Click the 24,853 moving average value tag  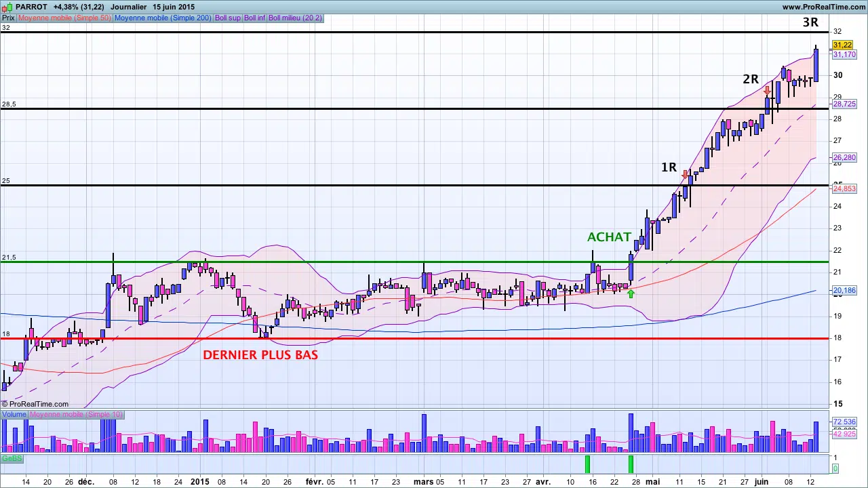pos(844,188)
